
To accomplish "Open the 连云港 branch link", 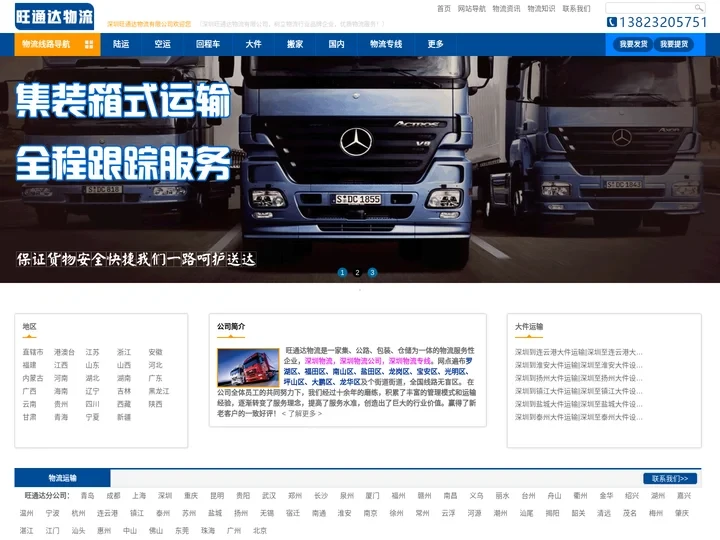I will pyautogui.click(x=107, y=513).
